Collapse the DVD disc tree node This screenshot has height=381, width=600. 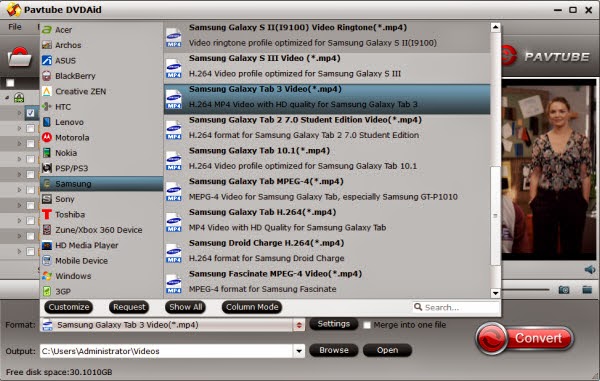click(x=7, y=98)
